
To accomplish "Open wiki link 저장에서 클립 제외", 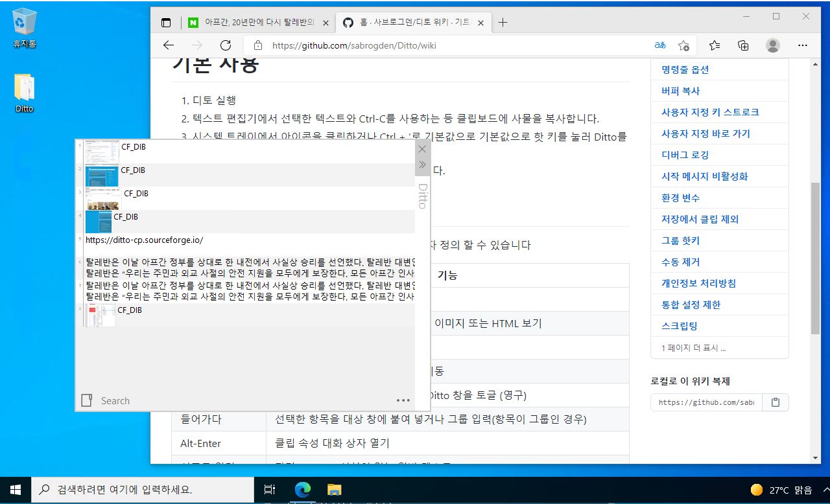I will pyautogui.click(x=700, y=219).
